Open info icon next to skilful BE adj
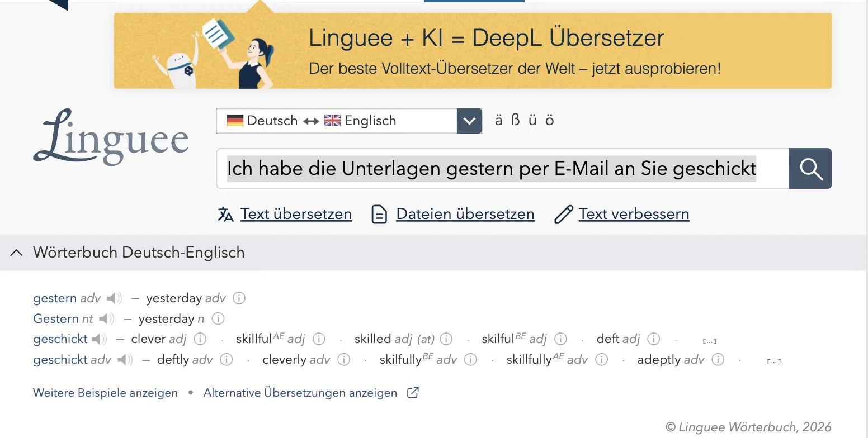The width and height of the screenshot is (868, 438). pyautogui.click(x=560, y=339)
